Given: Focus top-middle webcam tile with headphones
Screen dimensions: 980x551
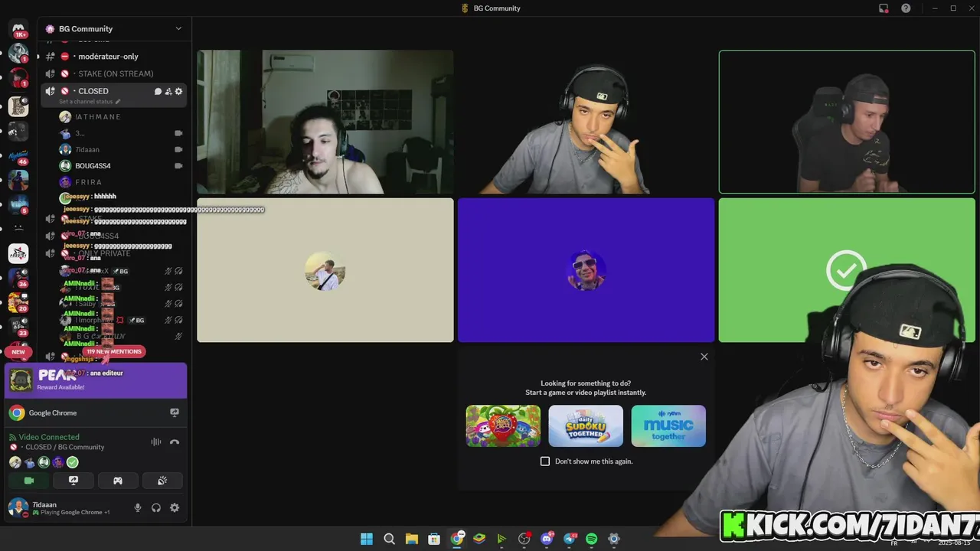Looking at the screenshot, I should click(586, 122).
